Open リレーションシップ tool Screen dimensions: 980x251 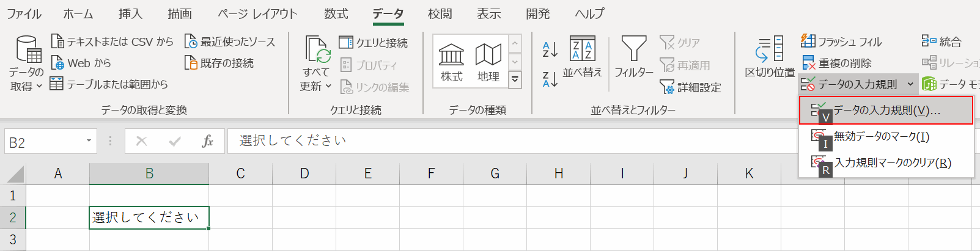(950, 63)
